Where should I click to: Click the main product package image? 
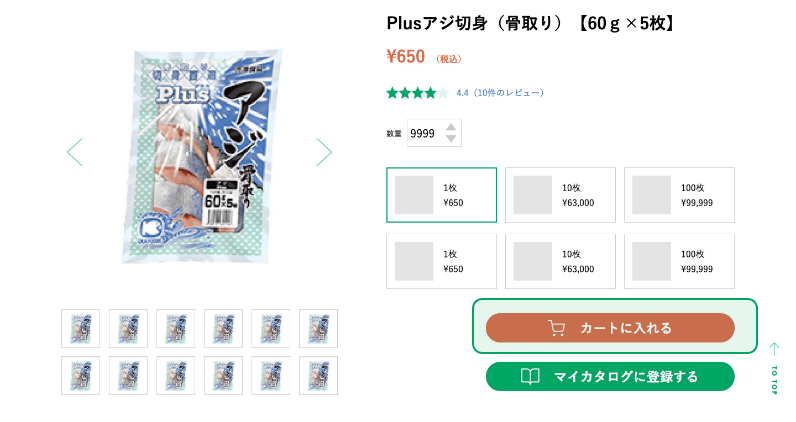click(199, 155)
